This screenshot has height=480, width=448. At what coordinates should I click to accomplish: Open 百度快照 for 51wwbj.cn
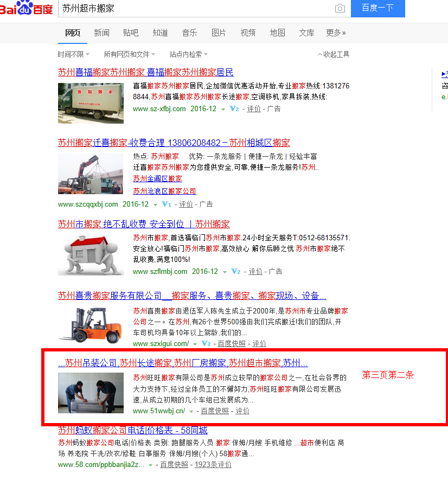[x=215, y=411]
